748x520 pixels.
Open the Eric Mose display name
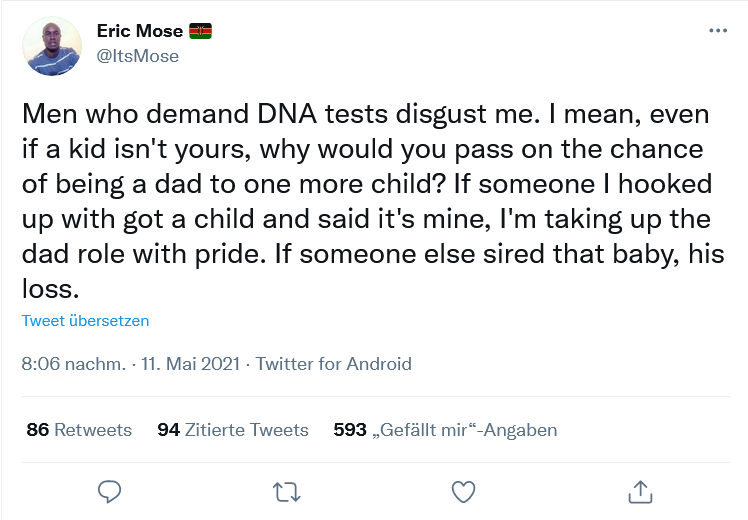(x=140, y=31)
